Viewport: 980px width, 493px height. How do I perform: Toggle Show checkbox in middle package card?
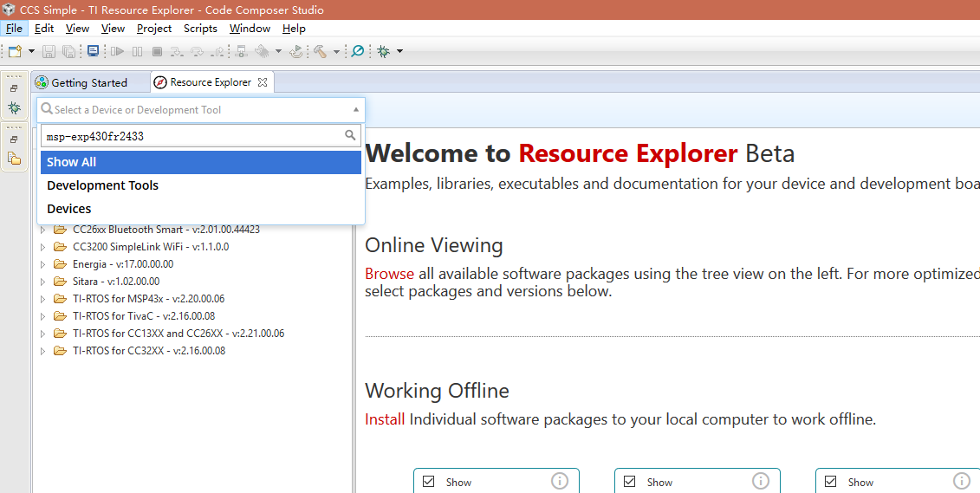click(x=629, y=481)
